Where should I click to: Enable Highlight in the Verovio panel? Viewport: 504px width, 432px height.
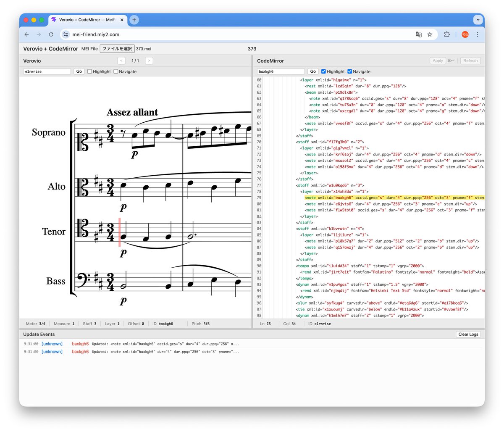(x=89, y=71)
